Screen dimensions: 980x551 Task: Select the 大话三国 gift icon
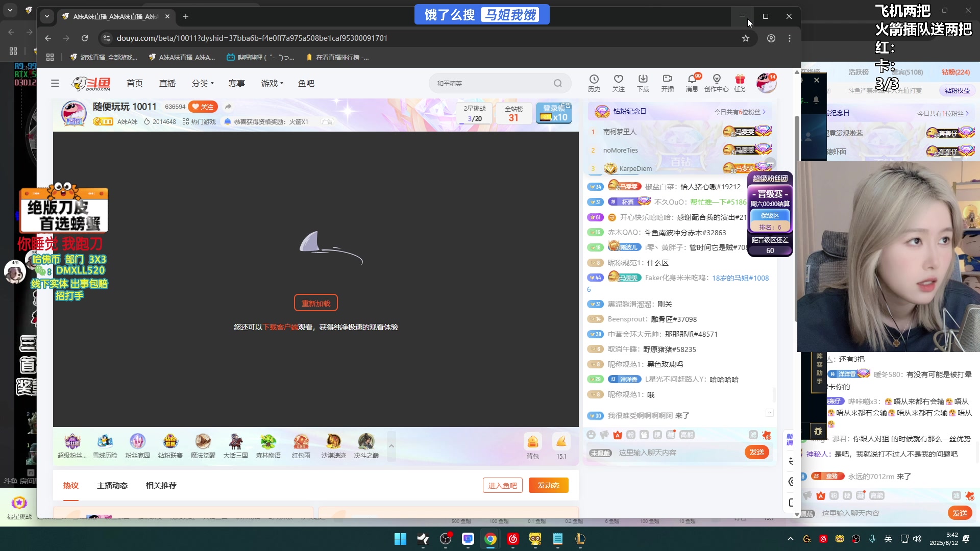pyautogui.click(x=236, y=446)
